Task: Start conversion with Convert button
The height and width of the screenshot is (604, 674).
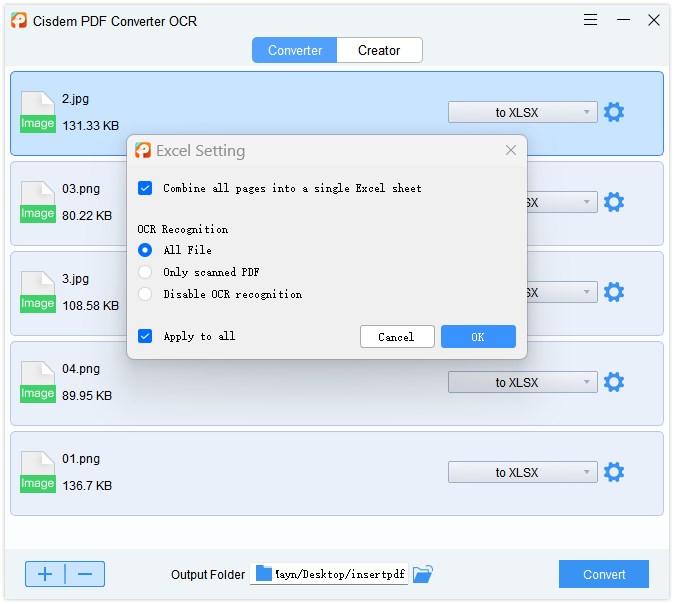Action: point(604,574)
